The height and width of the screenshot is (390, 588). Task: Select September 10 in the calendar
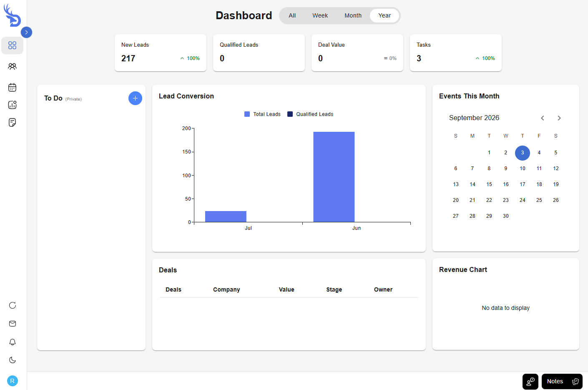(x=523, y=169)
